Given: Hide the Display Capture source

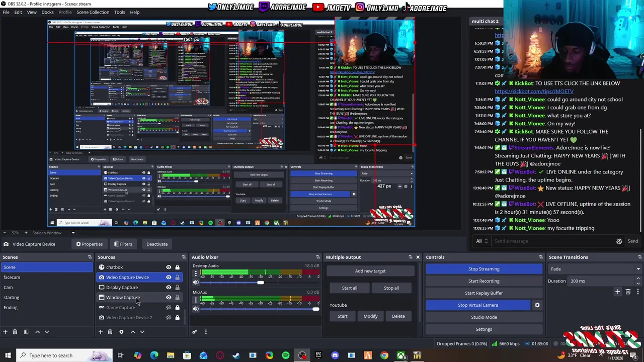Looking at the screenshot, I should [169, 288].
